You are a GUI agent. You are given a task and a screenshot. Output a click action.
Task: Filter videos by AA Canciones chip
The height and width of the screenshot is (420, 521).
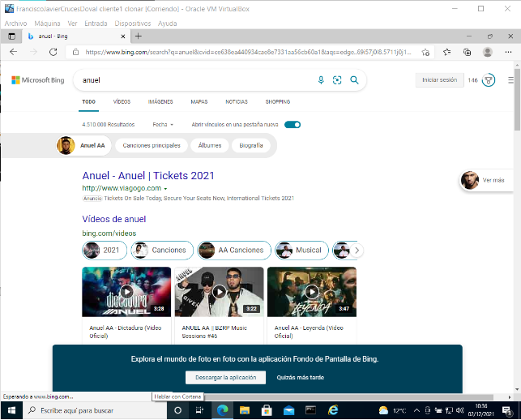[234, 250]
